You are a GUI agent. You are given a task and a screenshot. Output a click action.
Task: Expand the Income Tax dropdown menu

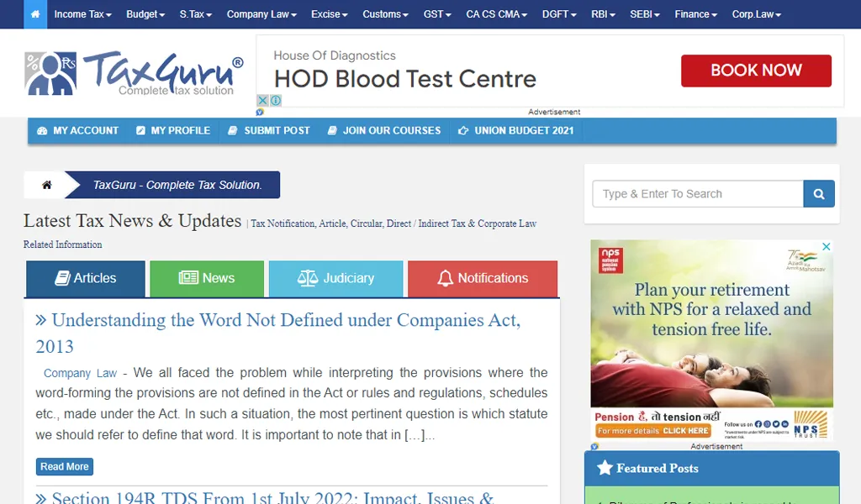tap(82, 14)
